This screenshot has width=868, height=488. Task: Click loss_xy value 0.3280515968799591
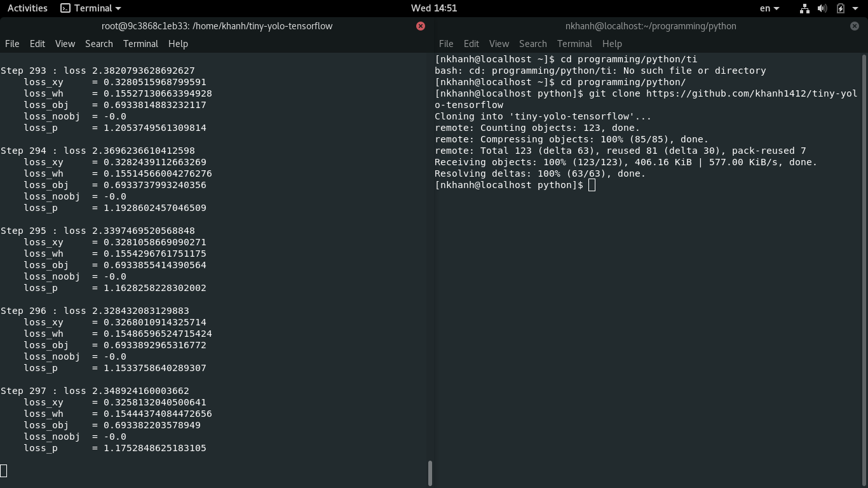(155, 82)
